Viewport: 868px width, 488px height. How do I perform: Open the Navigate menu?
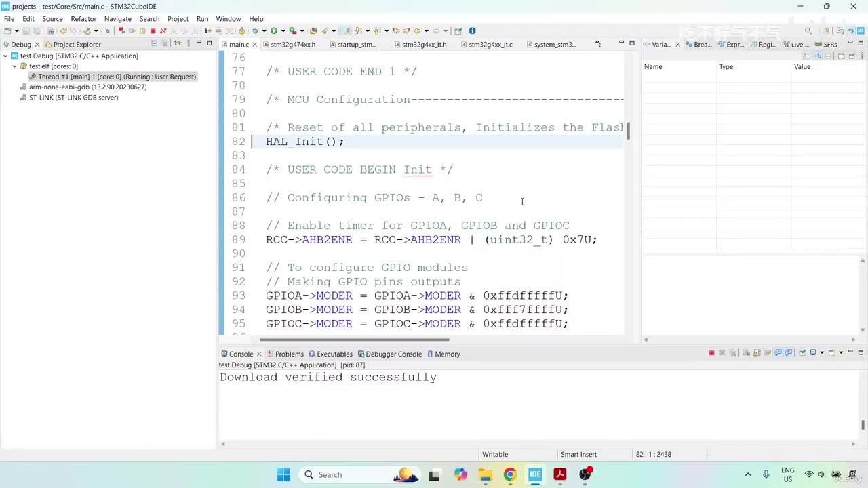[x=118, y=19]
